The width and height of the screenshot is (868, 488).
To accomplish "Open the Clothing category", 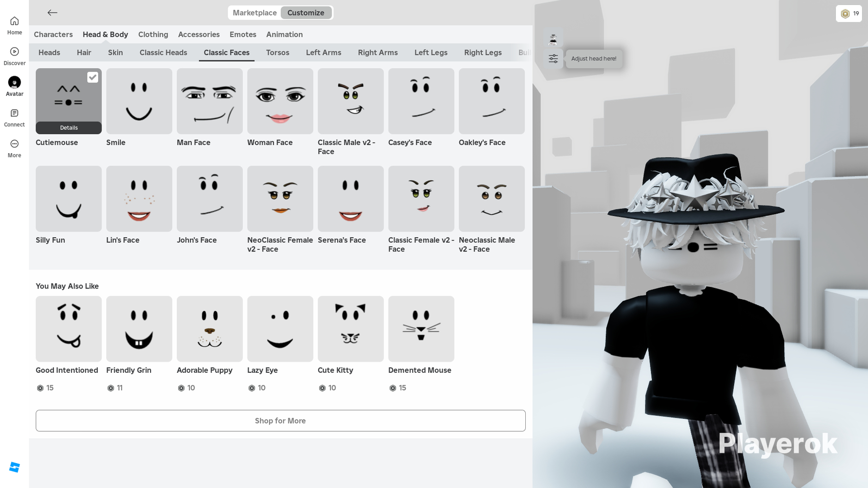I will click(153, 34).
